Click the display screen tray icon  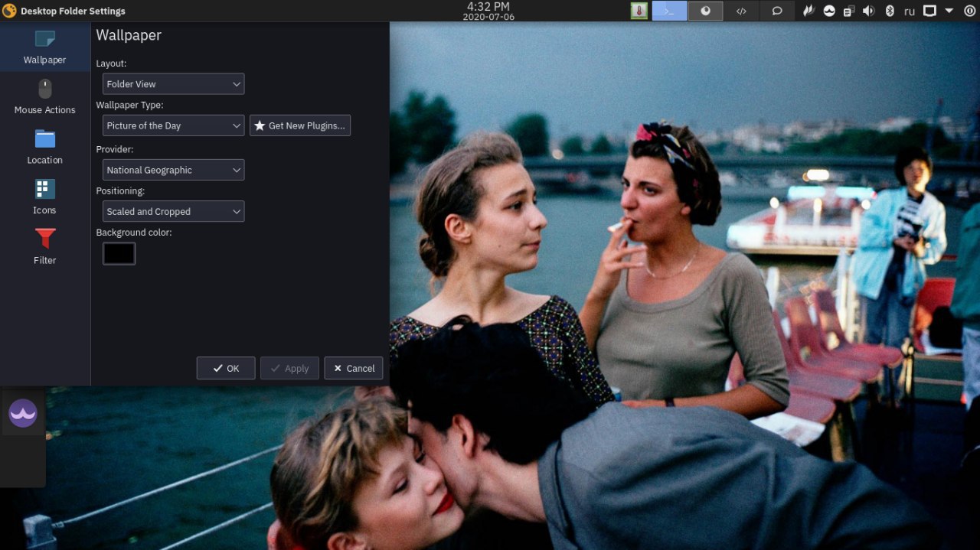pyautogui.click(x=929, y=11)
